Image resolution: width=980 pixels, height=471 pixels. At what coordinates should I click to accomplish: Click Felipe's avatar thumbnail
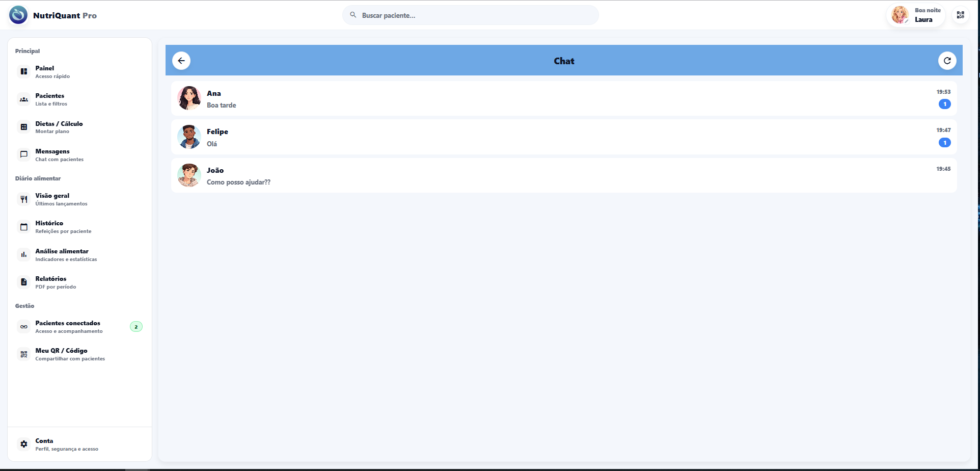[189, 137]
